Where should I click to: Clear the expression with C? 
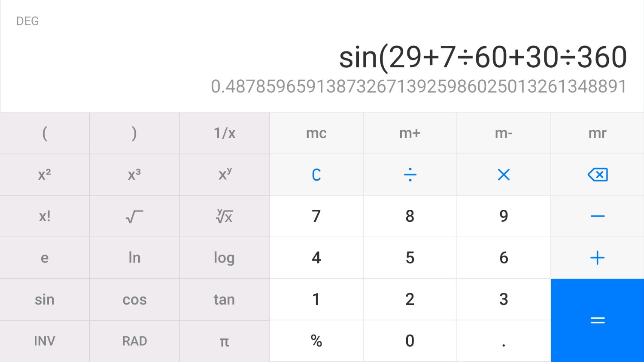click(316, 175)
